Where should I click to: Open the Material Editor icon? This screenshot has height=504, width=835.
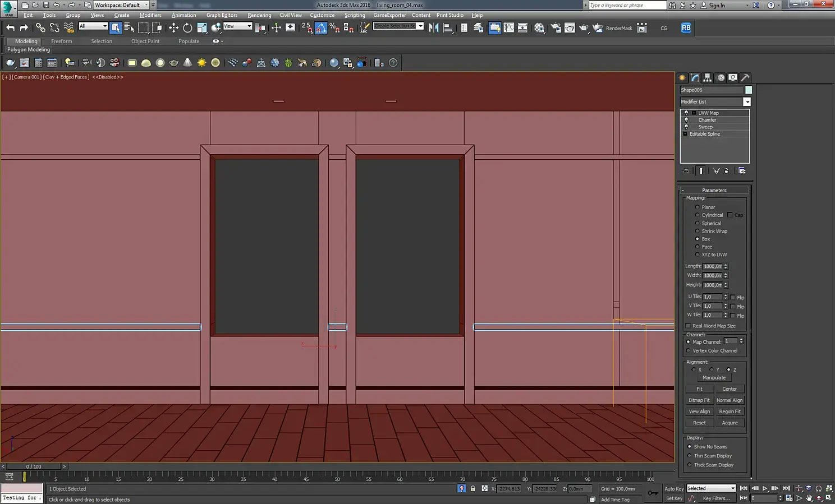[539, 27]
